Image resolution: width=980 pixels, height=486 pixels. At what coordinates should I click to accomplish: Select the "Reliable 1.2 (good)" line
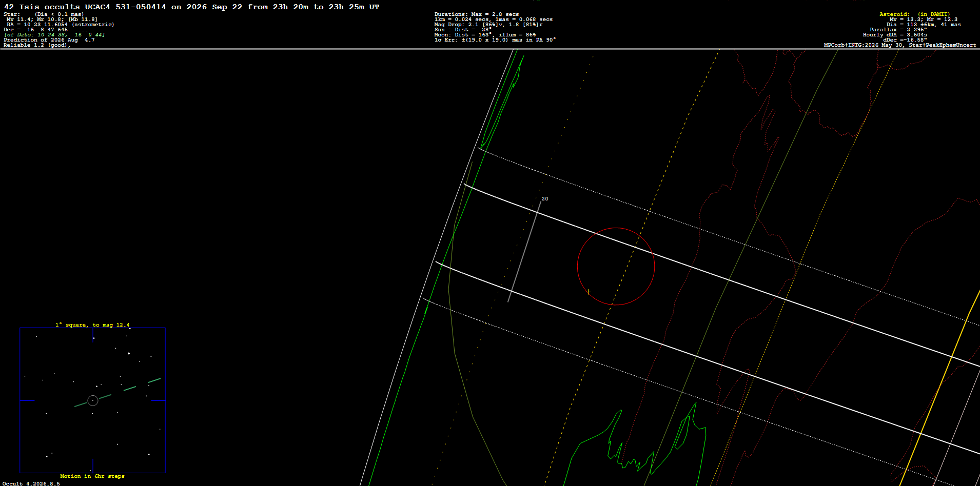click(37, 45)
